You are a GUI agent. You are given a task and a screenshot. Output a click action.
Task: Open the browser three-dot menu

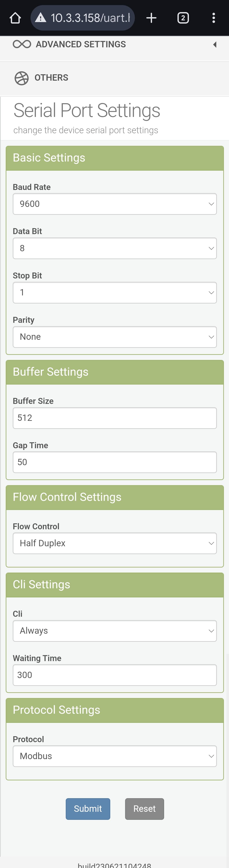point(214,18)
